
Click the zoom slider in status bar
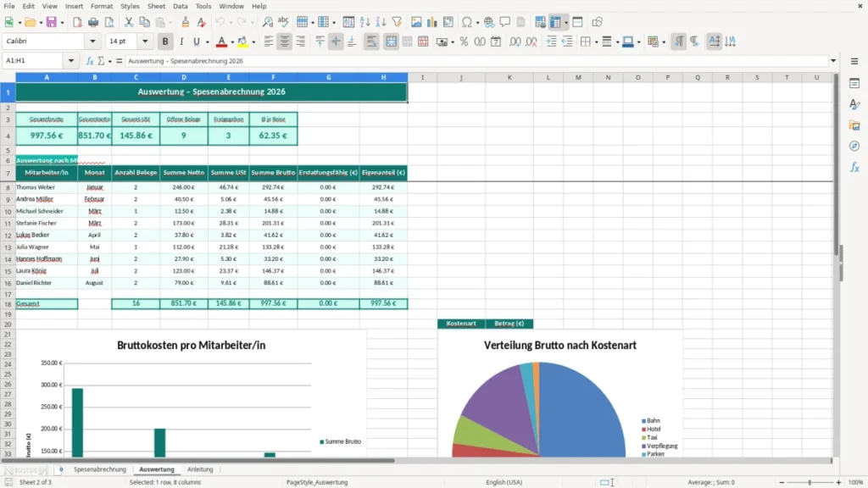pos(810,482)
